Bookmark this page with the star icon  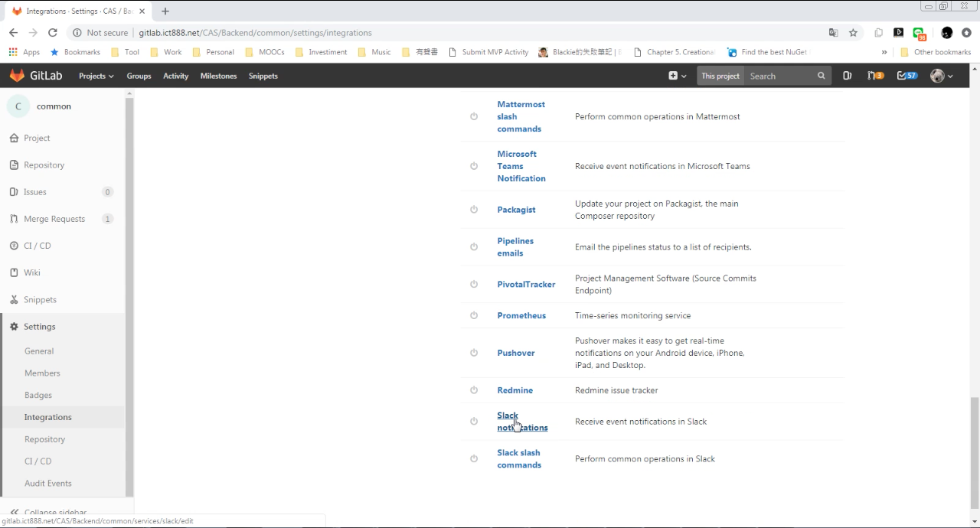click(x=853, y=33)
